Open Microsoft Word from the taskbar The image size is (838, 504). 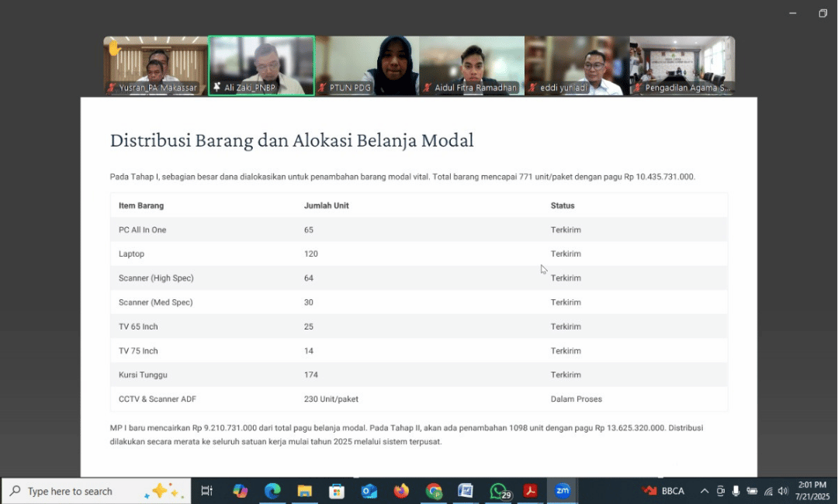click(x=466, y=491)
